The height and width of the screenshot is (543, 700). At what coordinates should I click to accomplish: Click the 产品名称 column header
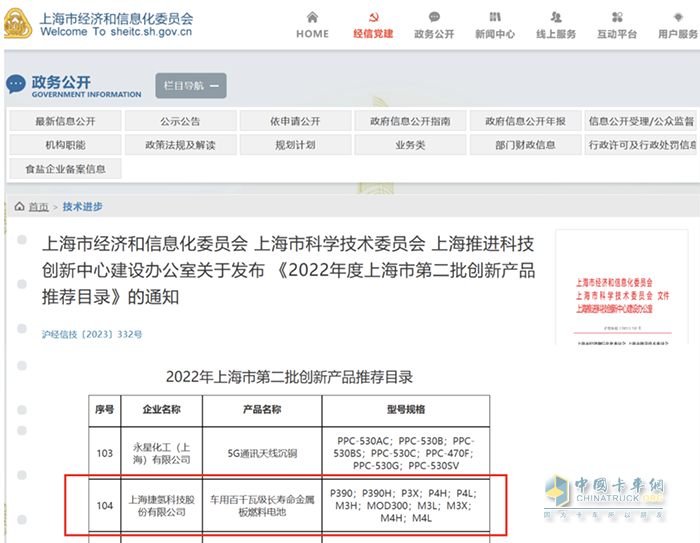[262, 410]
